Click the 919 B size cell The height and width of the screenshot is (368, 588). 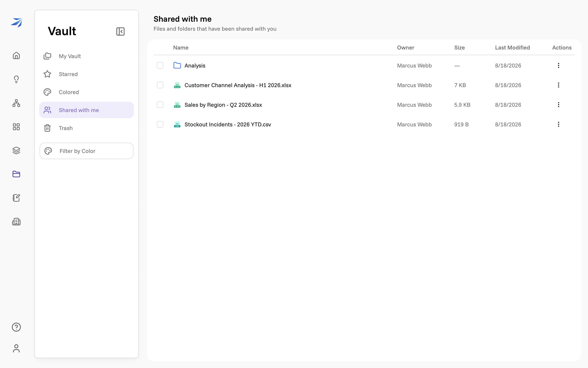coord(461,124)
